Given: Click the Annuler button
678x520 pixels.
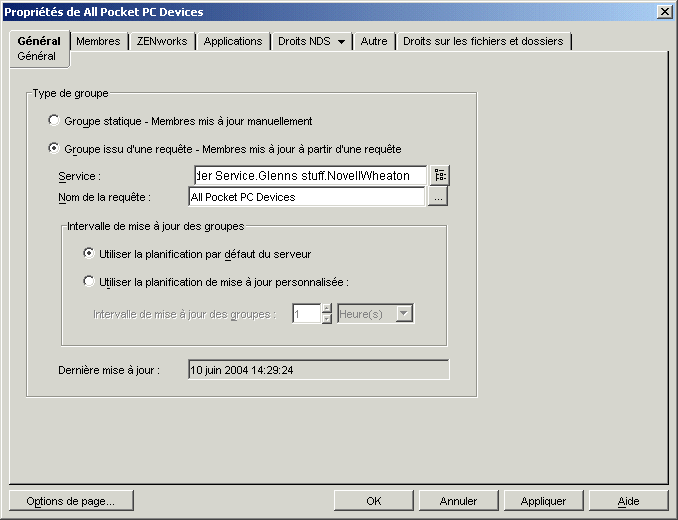Looking at the screenshot, I should [458, 501].
